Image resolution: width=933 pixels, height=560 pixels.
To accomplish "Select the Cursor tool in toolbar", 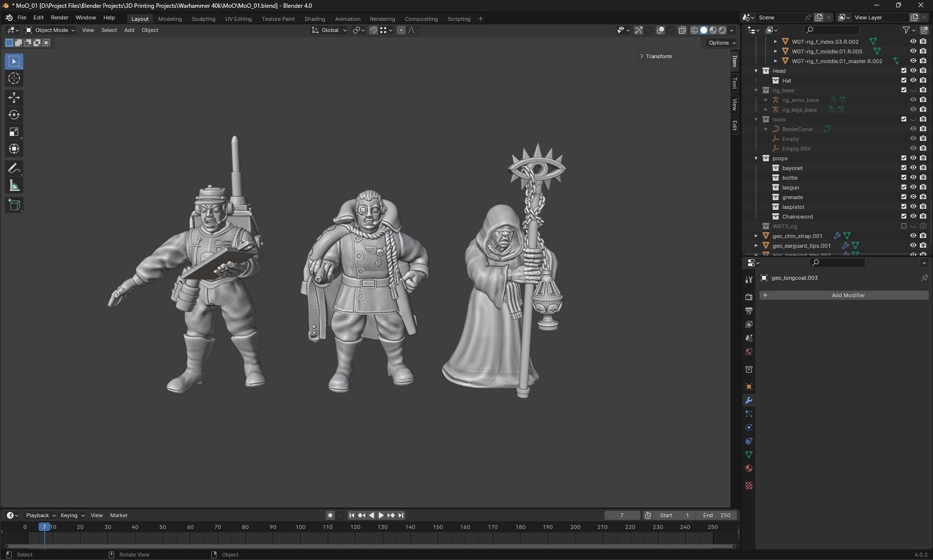I will 14,78.
